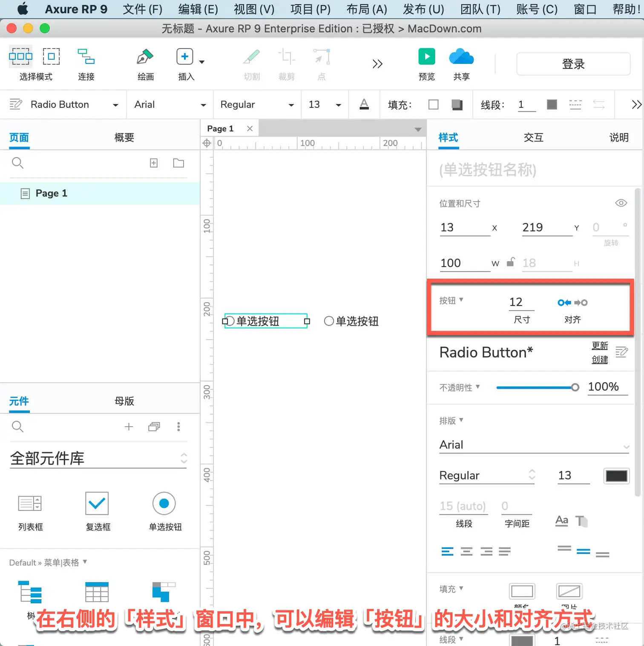The image size is (644, 646).
Task: Switch to Pages (页面) tab
Action: click(x=19, y=138)
